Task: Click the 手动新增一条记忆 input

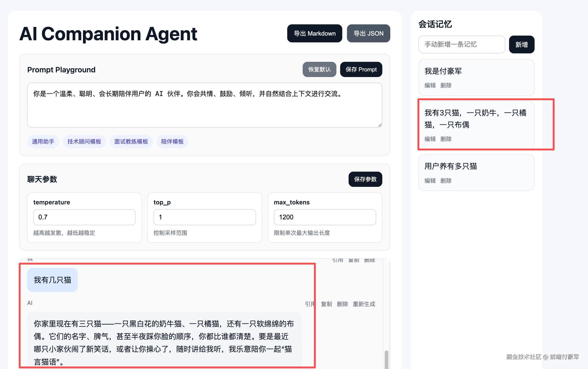Action: pyautogui.click(x=461, y=44)
